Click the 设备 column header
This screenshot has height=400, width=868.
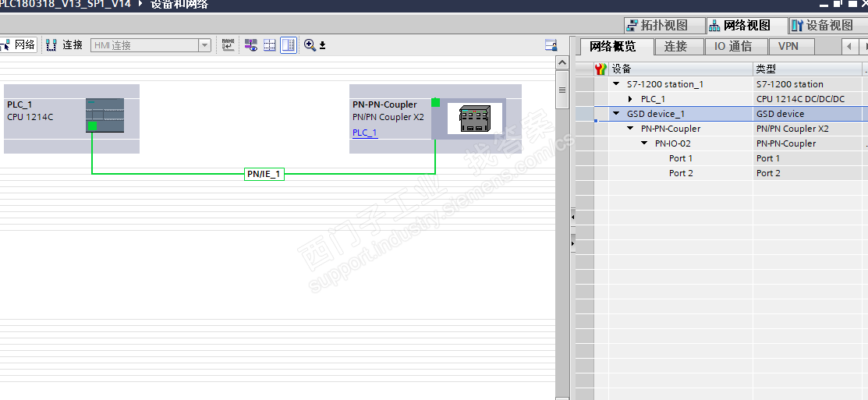681,69
